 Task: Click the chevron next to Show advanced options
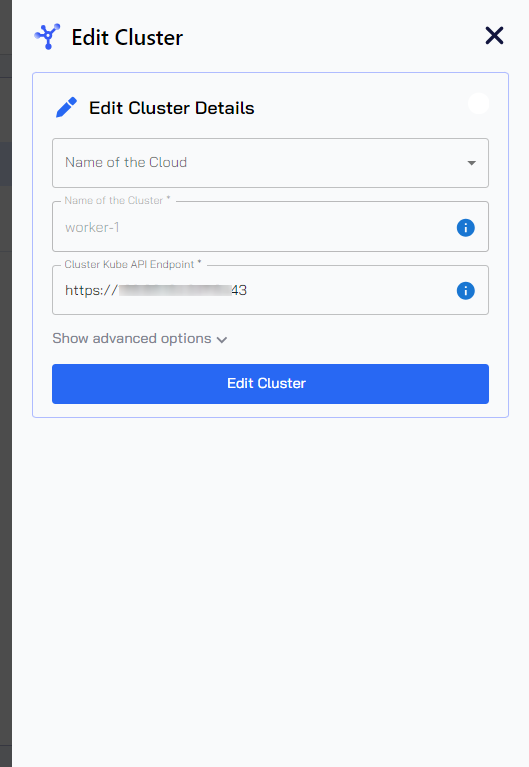pyautogui.click(x=222, y=339)
